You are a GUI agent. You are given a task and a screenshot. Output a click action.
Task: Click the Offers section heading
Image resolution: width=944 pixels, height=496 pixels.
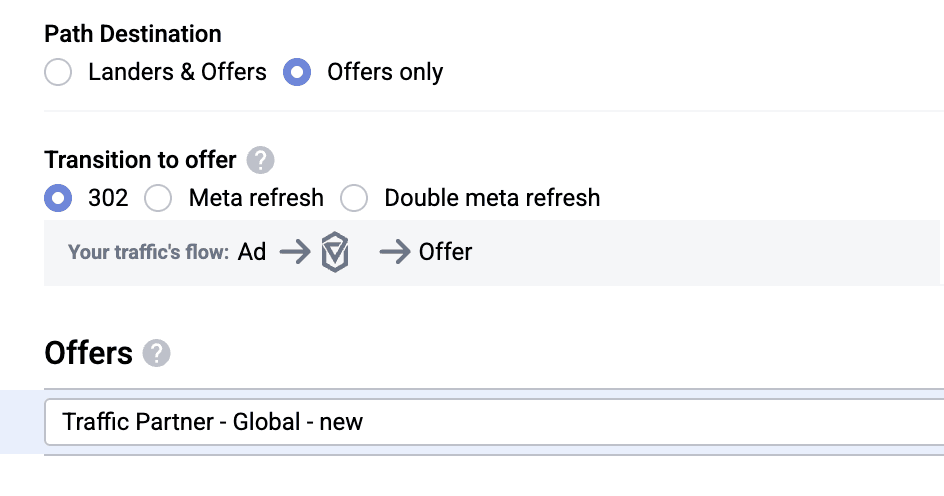click(88, 353)
